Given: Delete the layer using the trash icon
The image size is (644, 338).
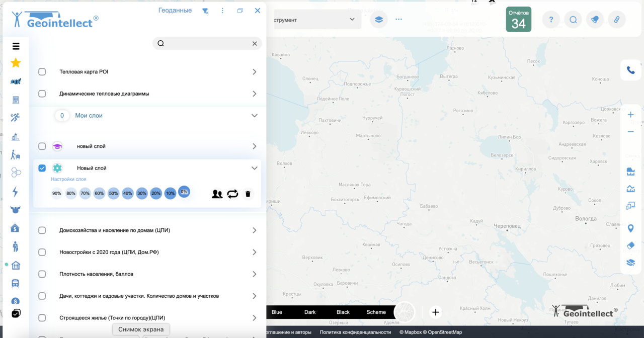Looking at the screenshot, I should (x=248, y=194).
